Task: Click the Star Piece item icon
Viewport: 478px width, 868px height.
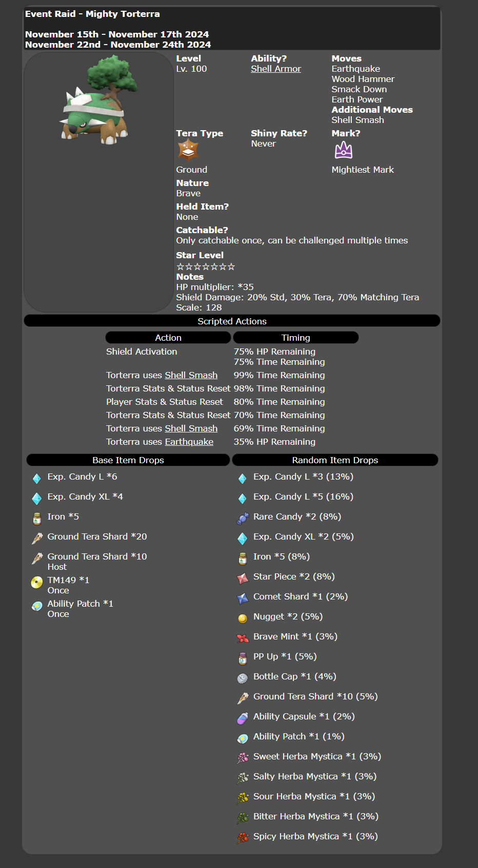Action: coord(243,578)
